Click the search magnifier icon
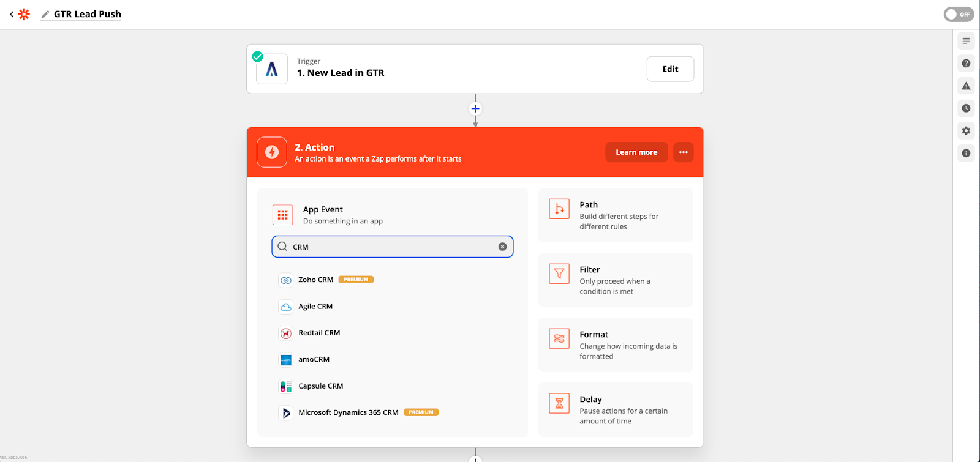Screen dimensions: 980x462 tap(282, 247)
